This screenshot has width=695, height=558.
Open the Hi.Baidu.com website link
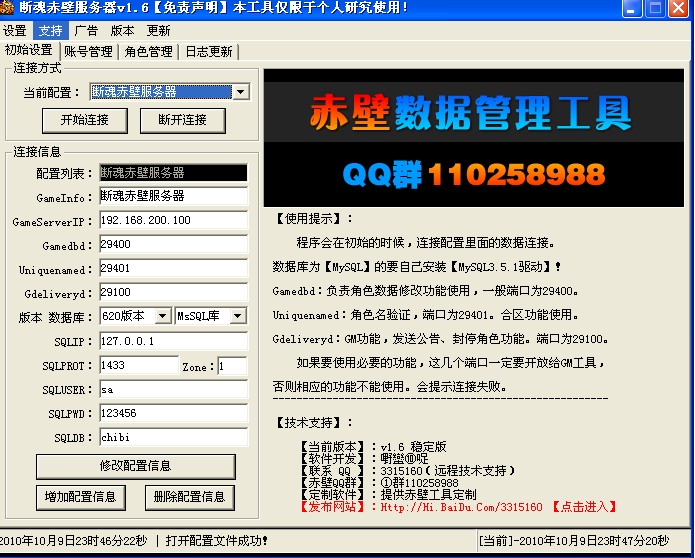tap(461, 507)
